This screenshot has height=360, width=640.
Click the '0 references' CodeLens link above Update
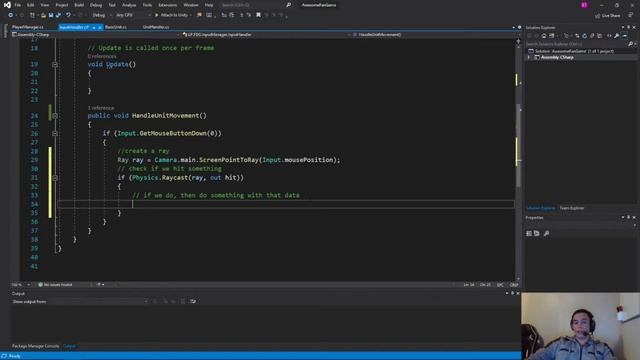[102, 56]
